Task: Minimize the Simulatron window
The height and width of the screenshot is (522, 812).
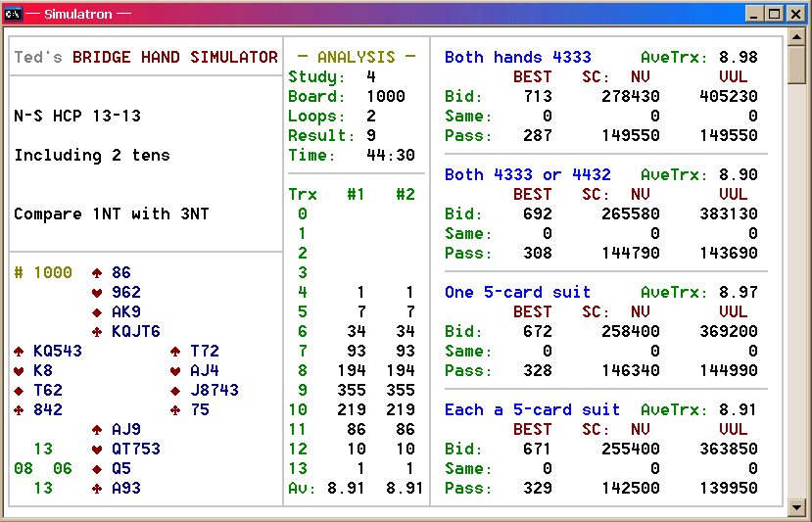Action: (x=755, y=14)
